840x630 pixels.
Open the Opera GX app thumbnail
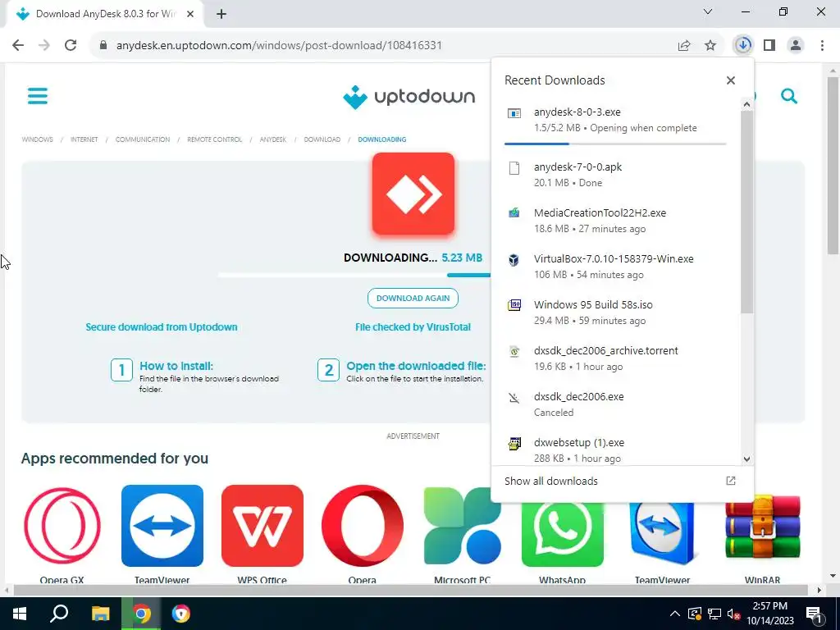pyautogui.click(x=62, y=526)
